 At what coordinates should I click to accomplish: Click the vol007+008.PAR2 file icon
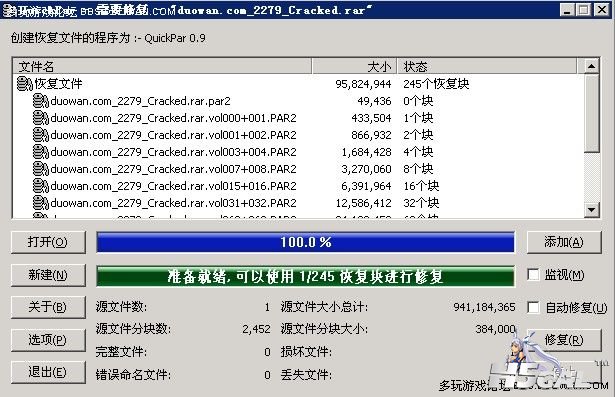coord(41,169)
